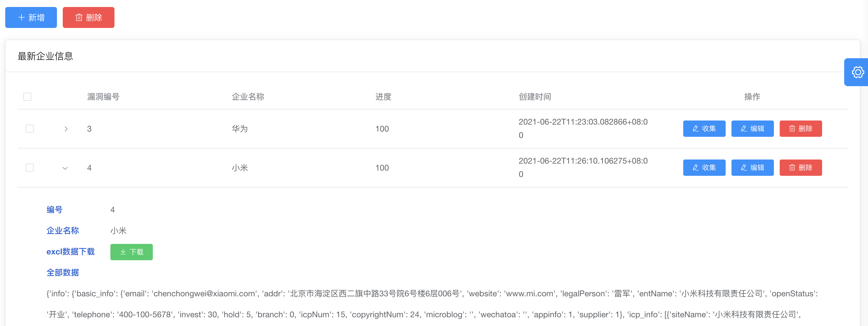The height and width of the screenshot is (326, 868).
Task: Click the 删除 button in the 小米 row
Action: (x=800, y=168)
